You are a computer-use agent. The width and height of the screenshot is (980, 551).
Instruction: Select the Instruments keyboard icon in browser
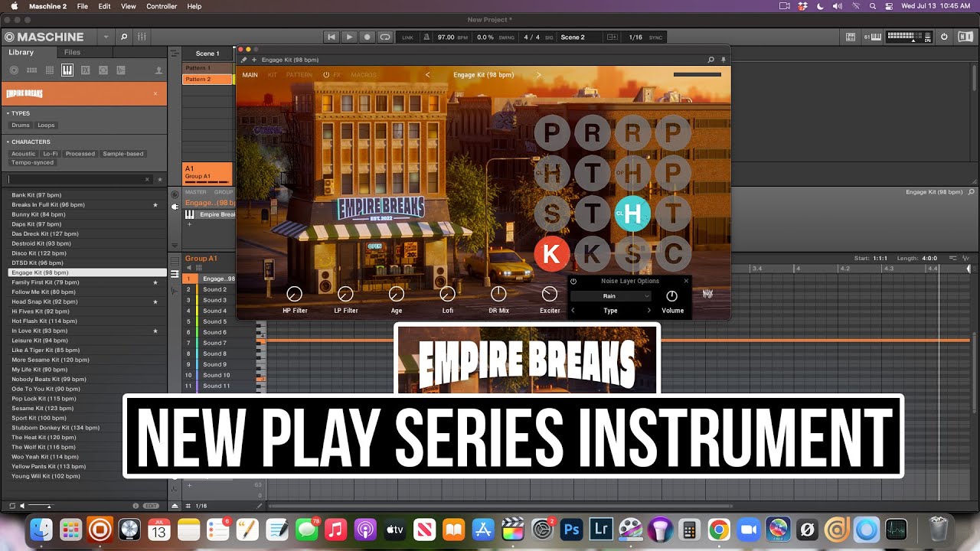tap(67, 70)
